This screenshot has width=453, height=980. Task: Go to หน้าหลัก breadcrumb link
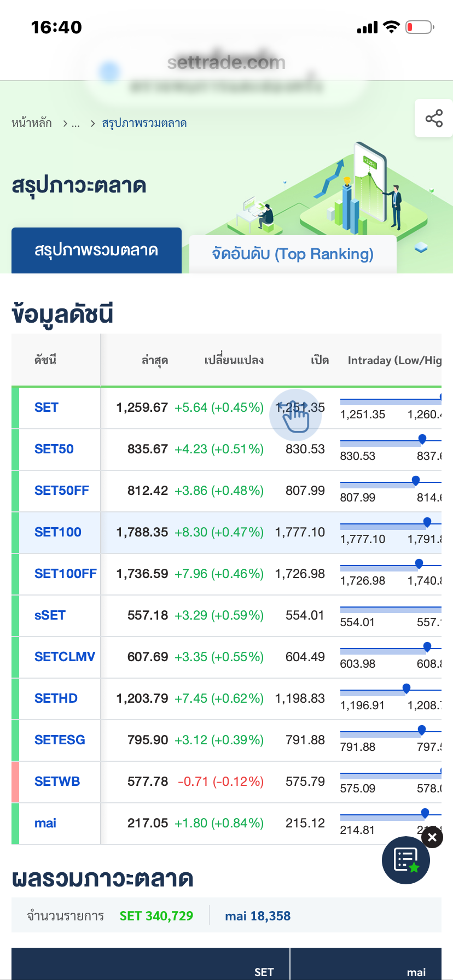[x=32, y=123]
